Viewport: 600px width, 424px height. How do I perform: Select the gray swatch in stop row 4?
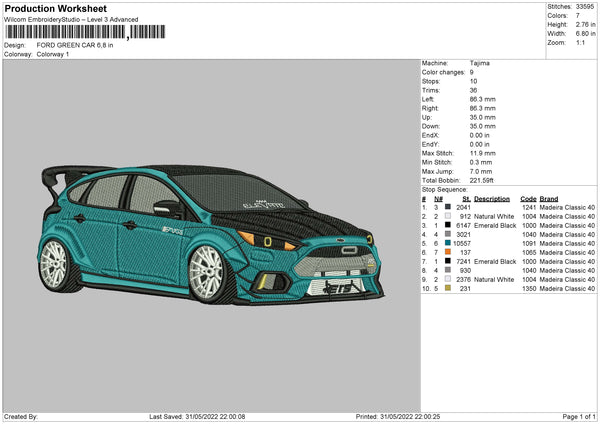[448, 234]
